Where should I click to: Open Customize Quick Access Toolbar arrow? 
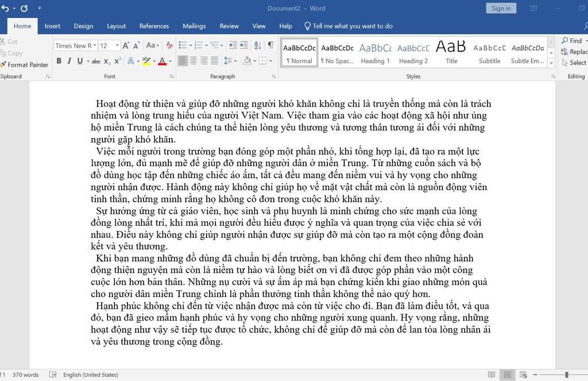[40, 8]
